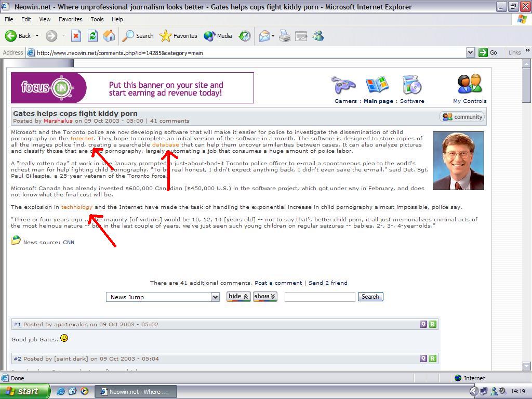532x399 pixels.
Task: Open the Edit menu
Action: (26, 19)
